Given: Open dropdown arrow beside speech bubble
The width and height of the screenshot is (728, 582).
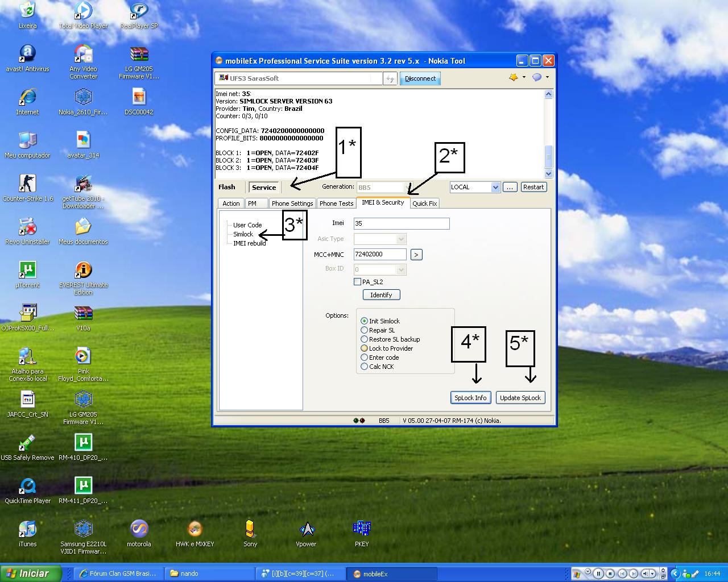Looking at the screenshot, I should [547, 77].
